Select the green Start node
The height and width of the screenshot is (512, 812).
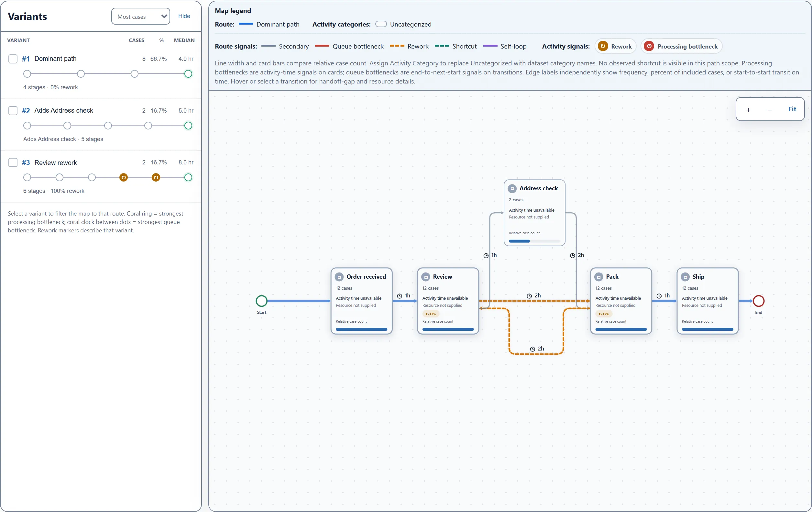[x=262, y=301]
